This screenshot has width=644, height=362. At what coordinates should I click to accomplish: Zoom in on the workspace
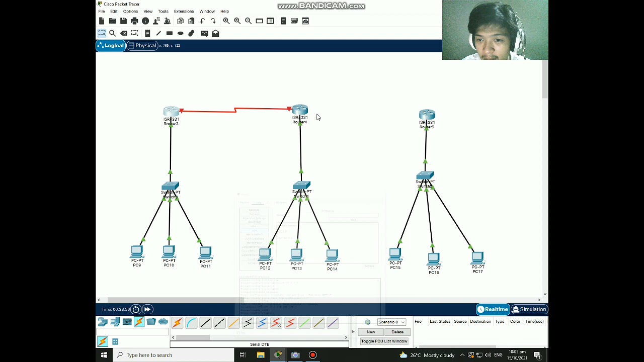(x=226, y=21)
